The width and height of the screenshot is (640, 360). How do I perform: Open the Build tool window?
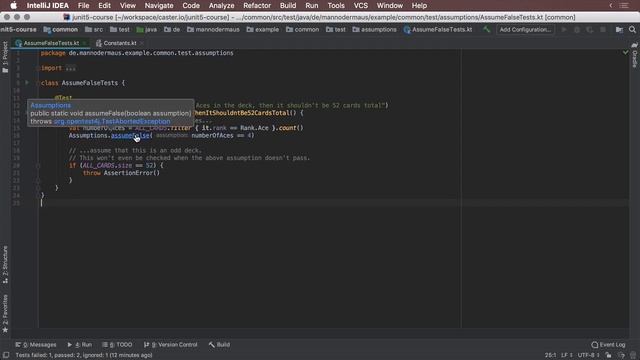219,344
